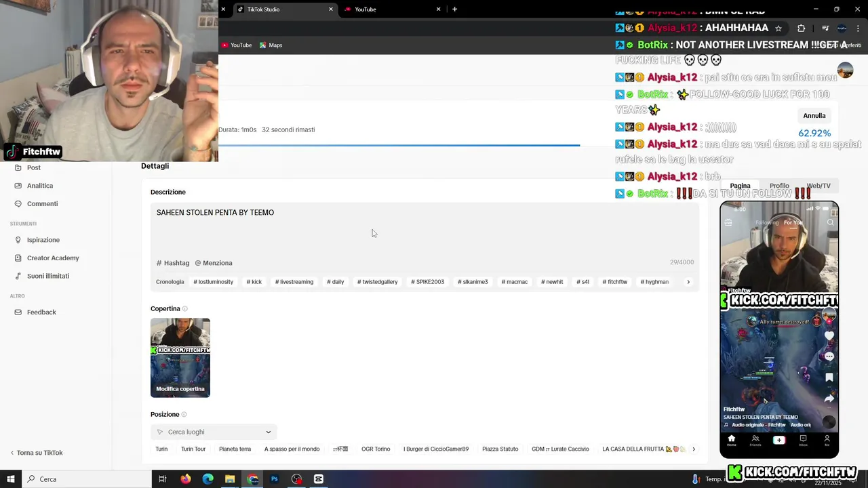868x488 pixels.
Task: Show more hashtags with right chevron
Action: coord(688,282)
